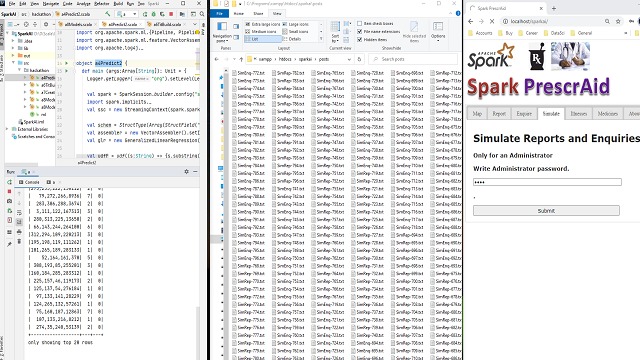Click the Options icon in Explorer ribbon

(438, 27)
